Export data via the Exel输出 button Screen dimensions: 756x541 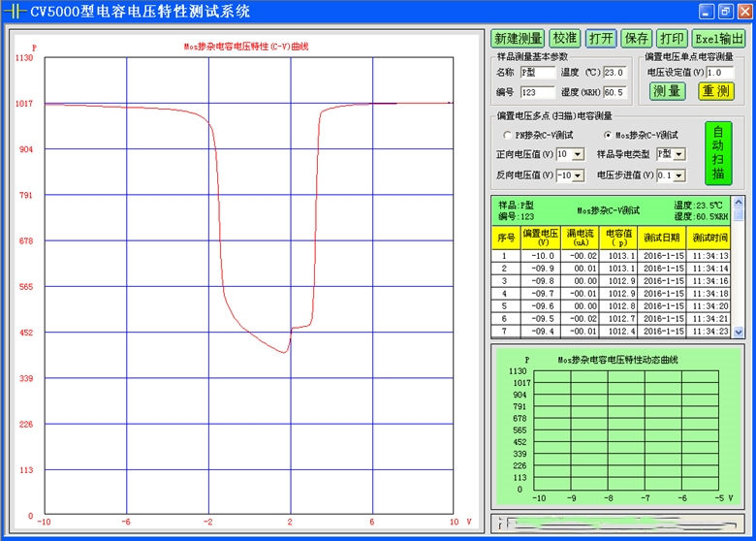[718, 39]
